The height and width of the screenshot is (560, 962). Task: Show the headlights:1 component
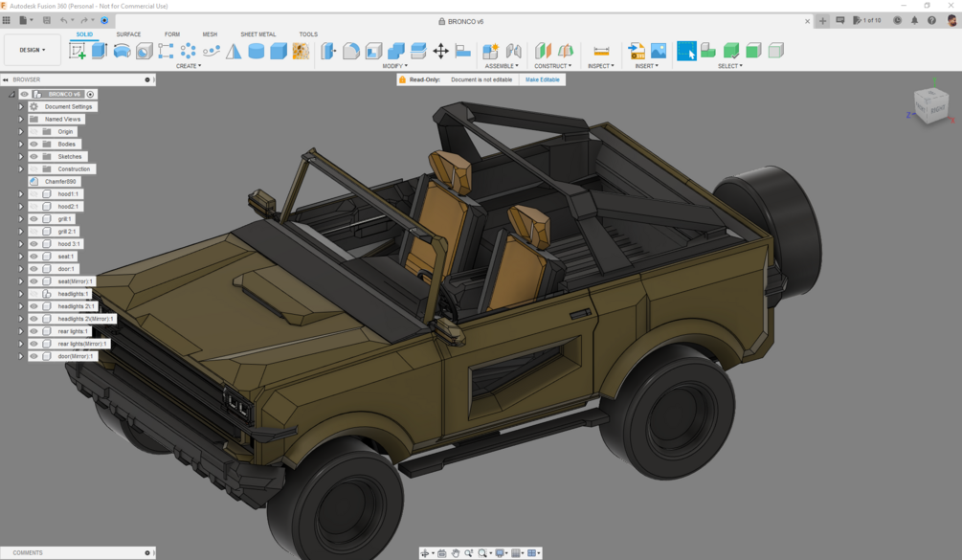[x=34, y=294]
